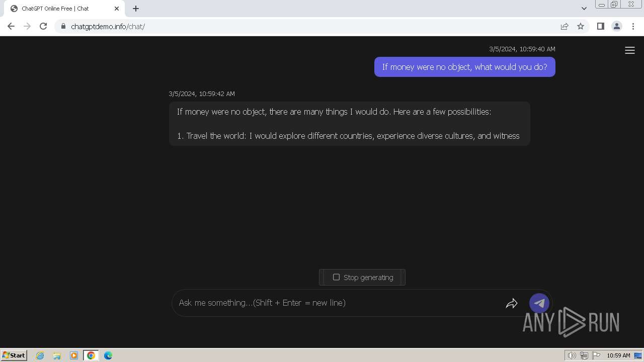Open the media player taskbar icon
644x362 pixels.
click(x=74, y=355)
